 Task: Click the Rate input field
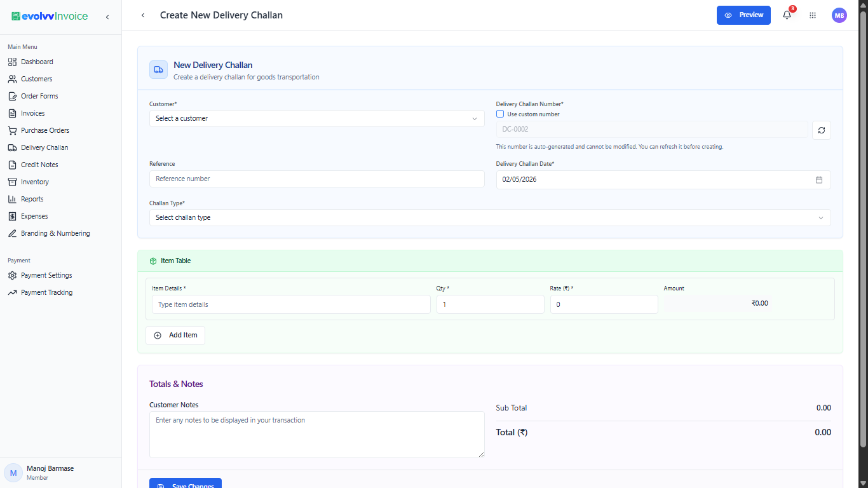tap(604, 304)
